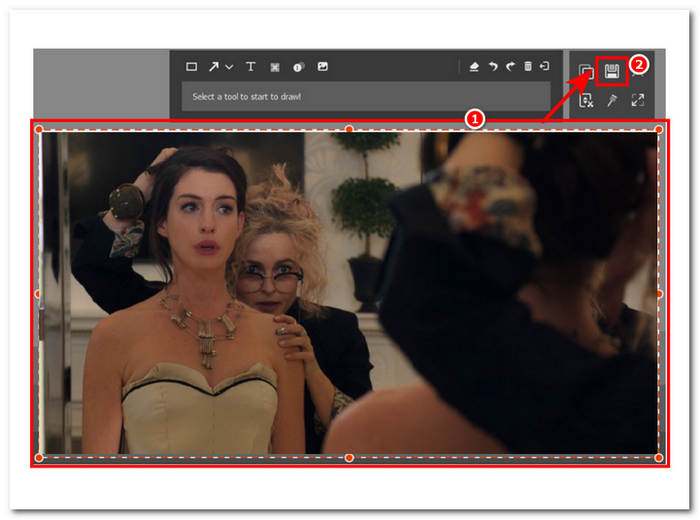Delete all annotations with trash icon

[528, 67]
